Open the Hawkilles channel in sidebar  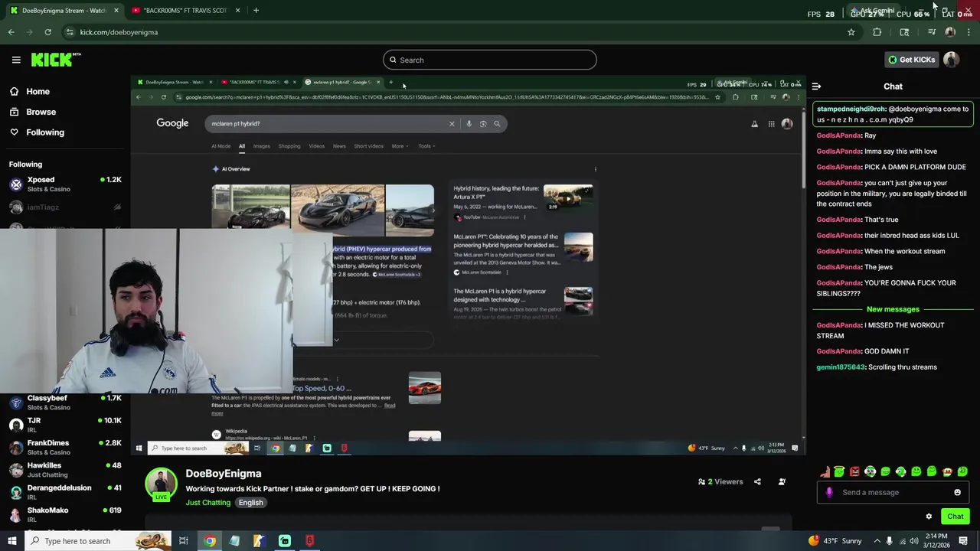(x=65, y=469)
